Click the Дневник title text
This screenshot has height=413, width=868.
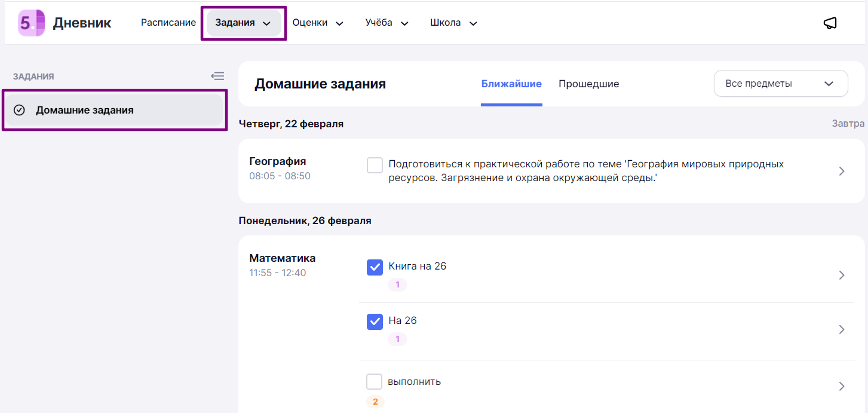click(82, 23)
